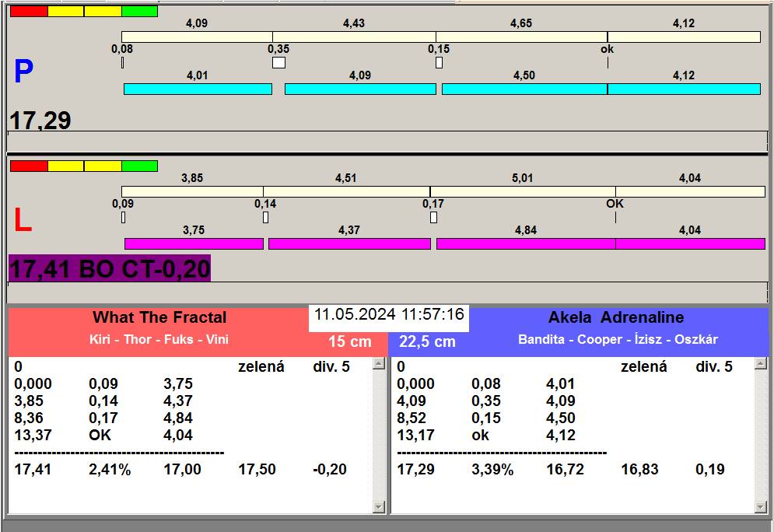774x532 pixels.
Task: Click the lowercase ok marker in lane P
Action: point(608,49)
